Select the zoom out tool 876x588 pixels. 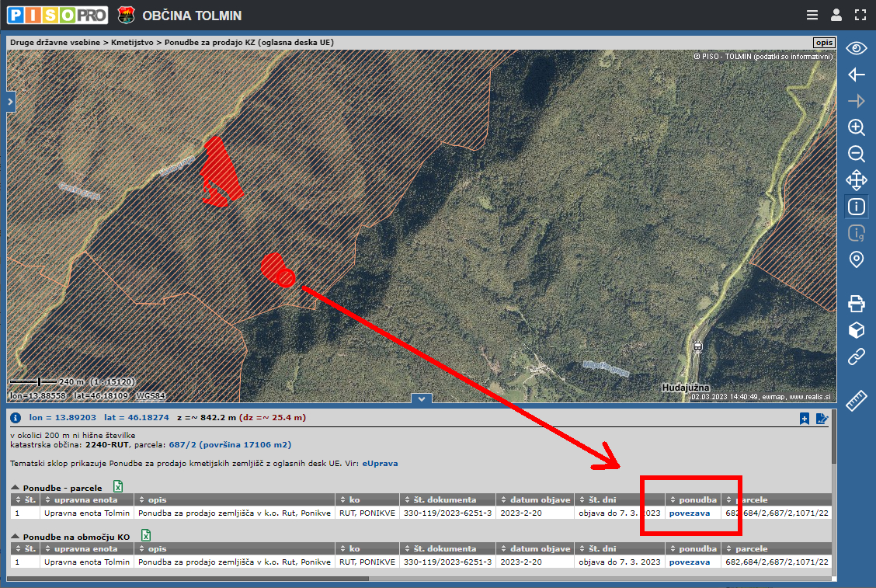click(x=856, y=154)
